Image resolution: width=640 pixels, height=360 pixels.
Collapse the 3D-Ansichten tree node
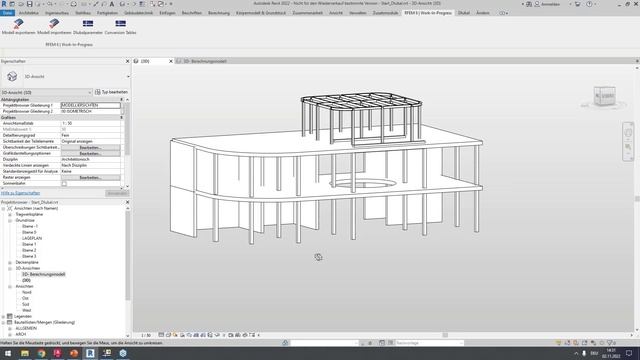pyautogui.click(x=10, y=269)
